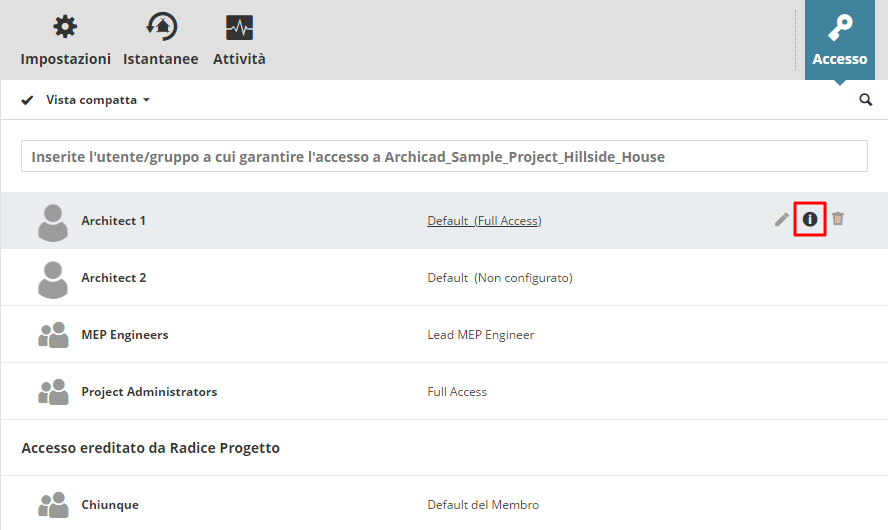Click Full Access role for Project Administrators

[x=457, y=392]
